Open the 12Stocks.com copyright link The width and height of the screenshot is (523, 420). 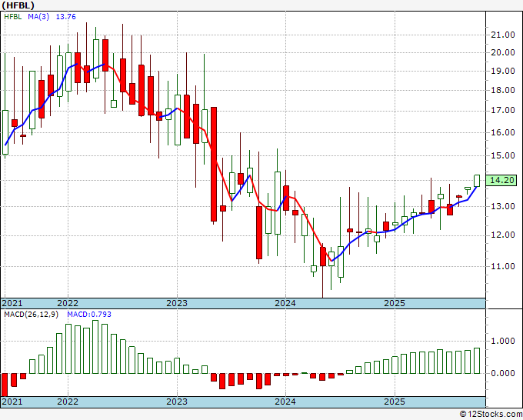click(x=491, y=415)
